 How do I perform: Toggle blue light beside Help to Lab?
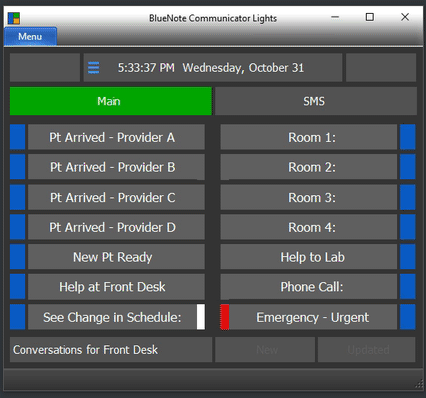[x=408, y=257]
